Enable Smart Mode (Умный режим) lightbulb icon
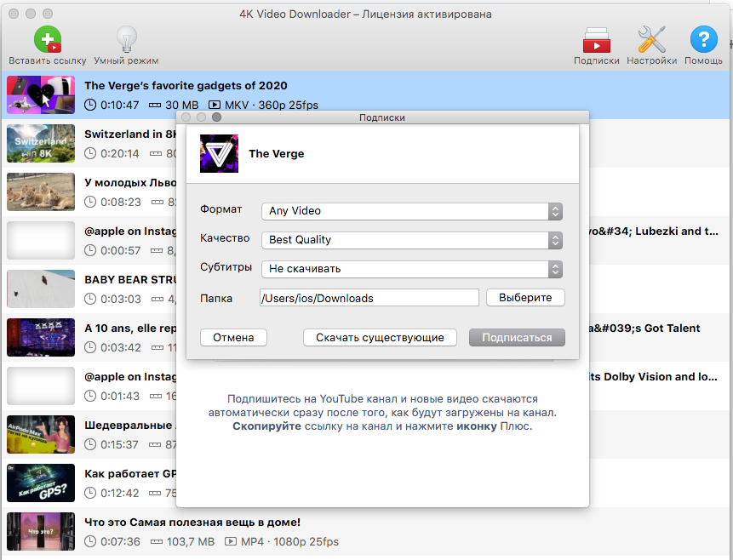This screenshot has width=733, height=560. 126,39
